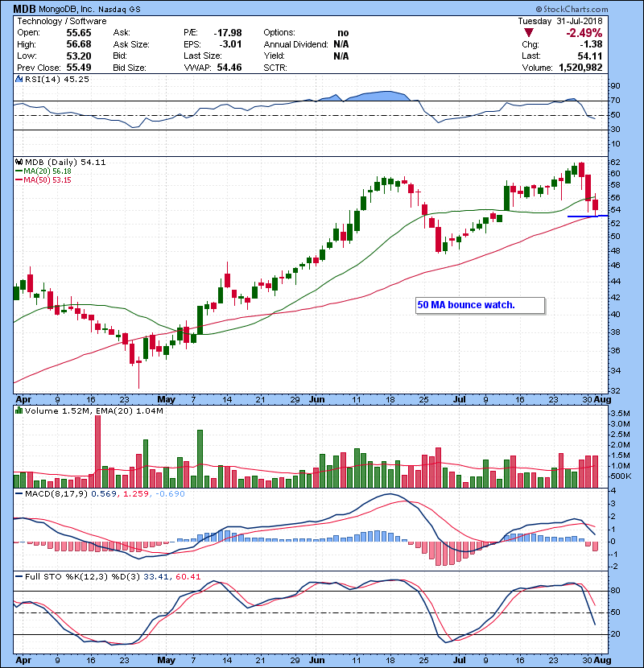Click the Options value 'no'
Screen dimensions: 644x668
pyautogui.click(x=343, y=33)
